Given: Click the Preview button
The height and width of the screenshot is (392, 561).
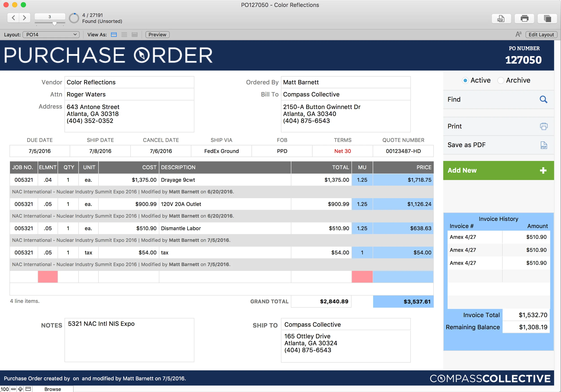Looking at the screenshot, I should coord(157,35).
